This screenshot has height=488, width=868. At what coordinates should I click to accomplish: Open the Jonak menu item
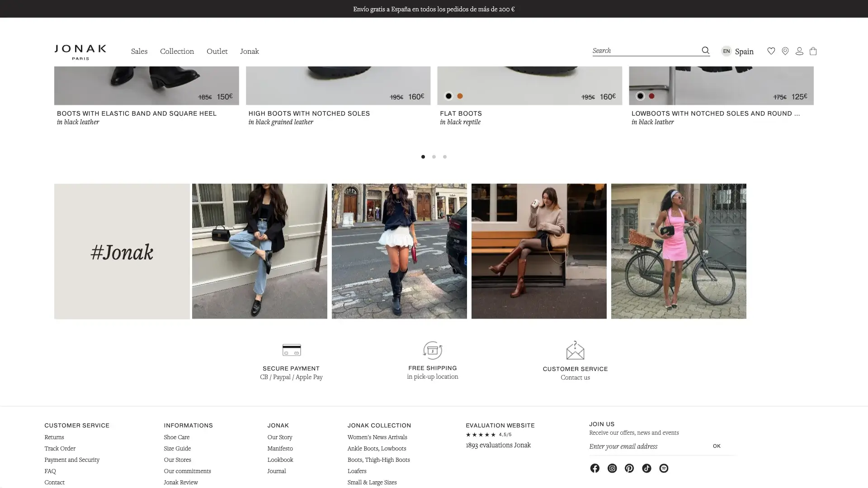click(x=250, y=51)
